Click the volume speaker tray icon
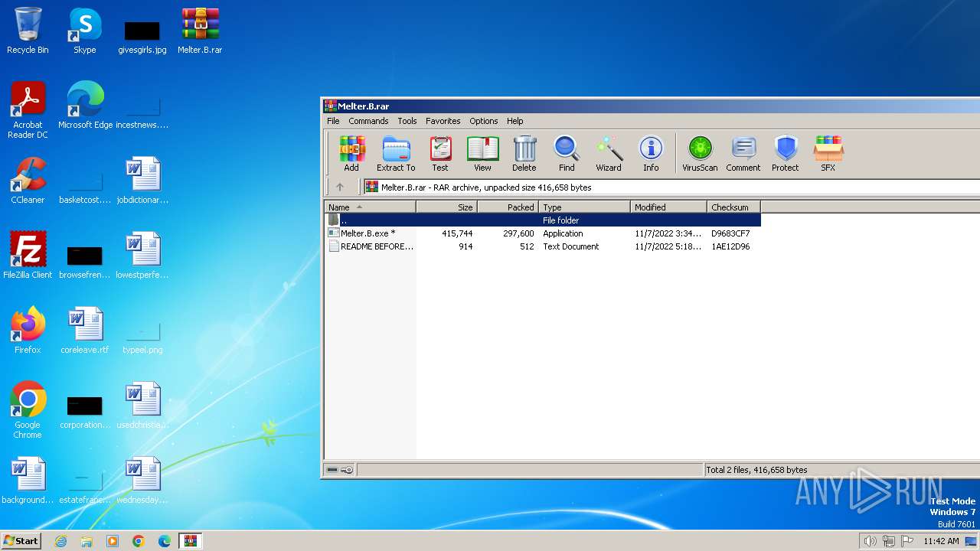Viewport: 980px width, 551px height. click(x=870, y=541)
